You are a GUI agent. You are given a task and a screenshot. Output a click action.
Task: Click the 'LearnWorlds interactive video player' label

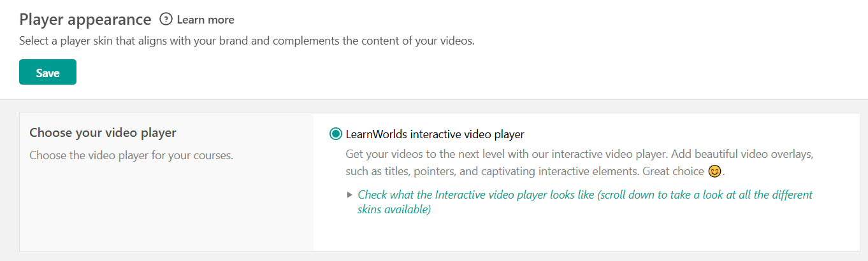(435, 134)
